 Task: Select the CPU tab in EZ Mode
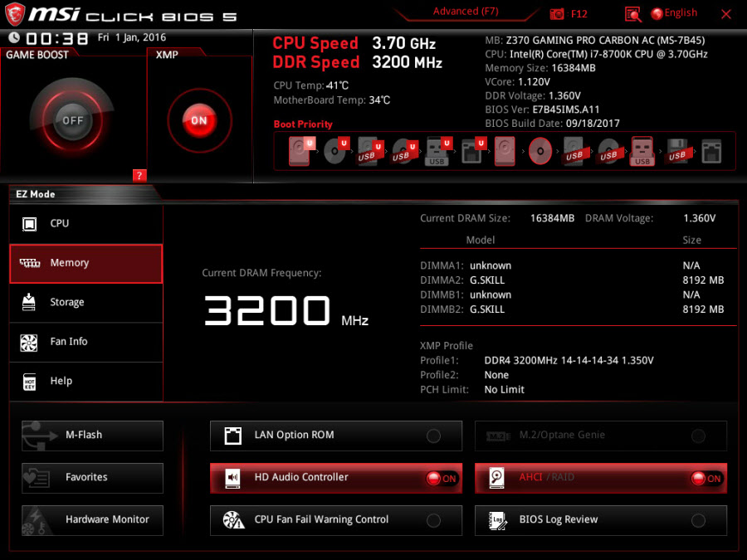click(x=86, y=224)
